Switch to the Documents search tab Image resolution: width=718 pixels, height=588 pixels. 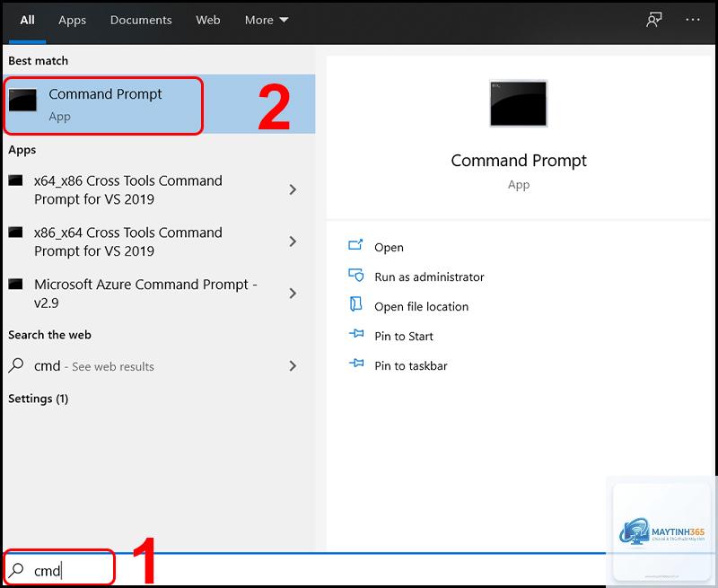click(141, 20)
